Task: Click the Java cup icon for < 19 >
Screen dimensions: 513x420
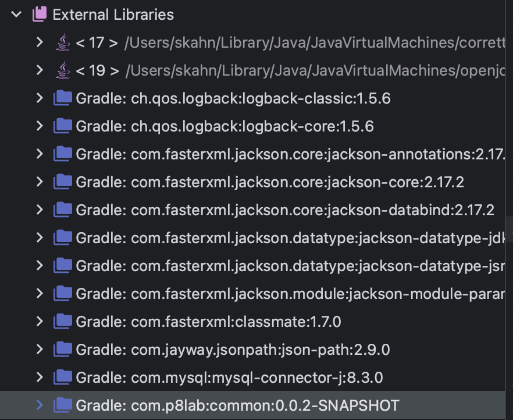Action: click(x=63, y=70)
